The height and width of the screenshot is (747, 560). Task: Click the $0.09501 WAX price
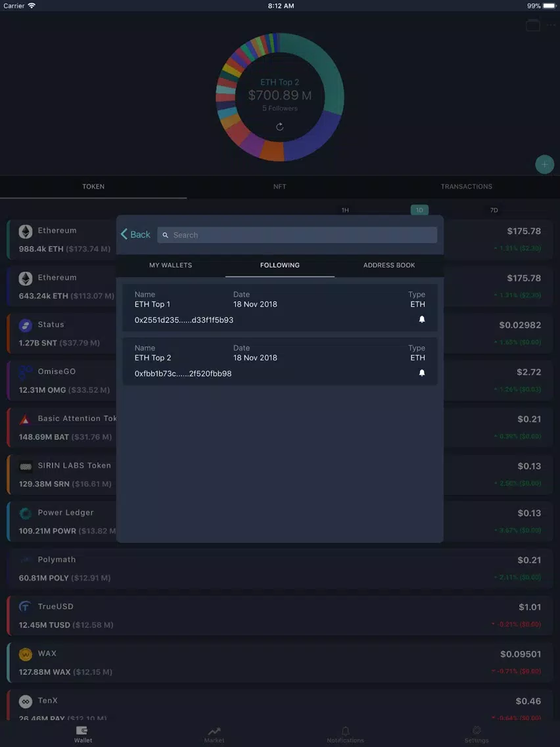coord(521,654)
